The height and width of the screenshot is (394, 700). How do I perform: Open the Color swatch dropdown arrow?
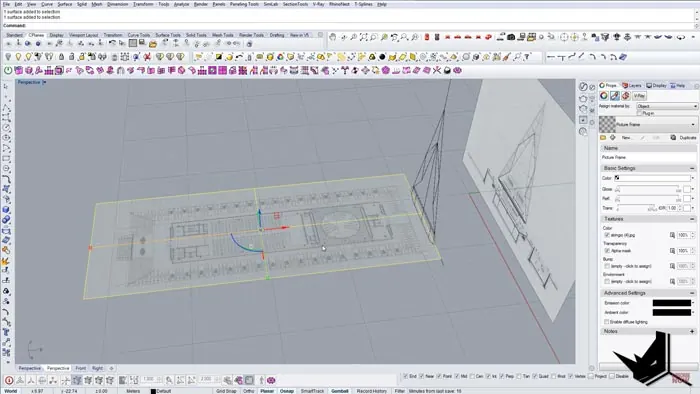coord(693,178)
